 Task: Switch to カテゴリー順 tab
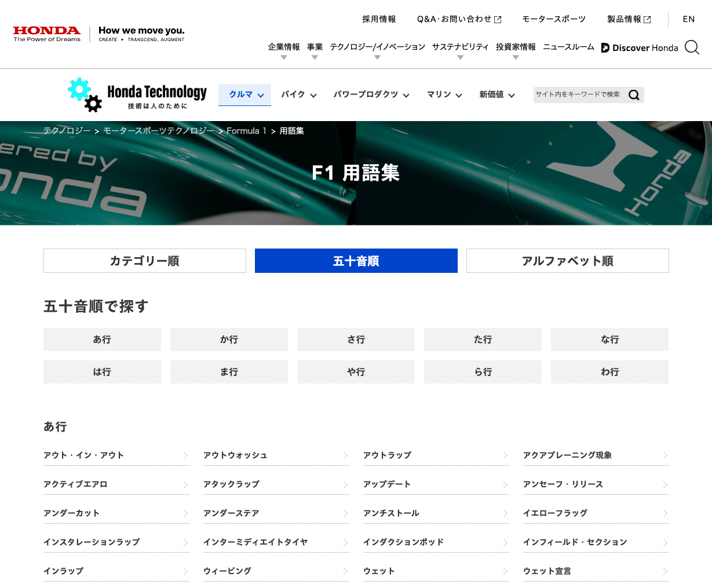click(145, 261)
